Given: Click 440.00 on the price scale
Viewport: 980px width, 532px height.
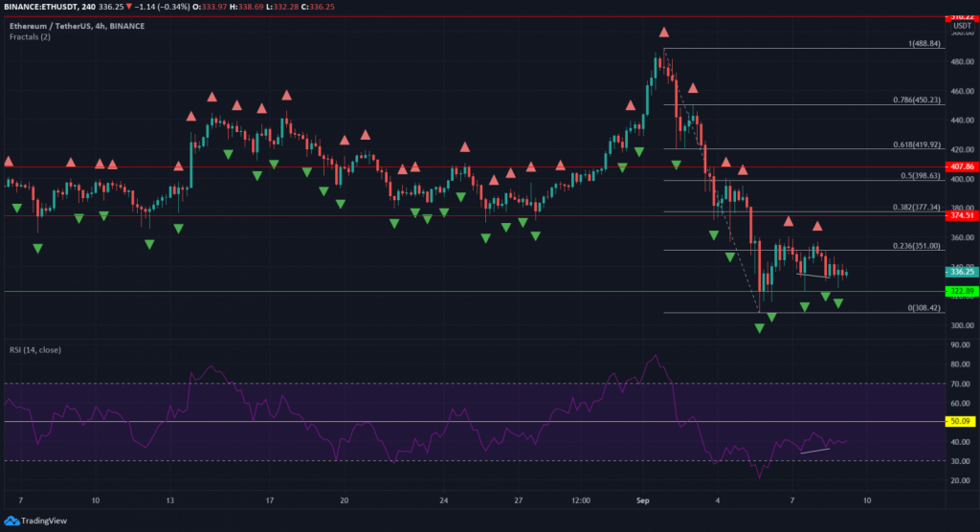Looking at the screenshot, I should (962, 120).
